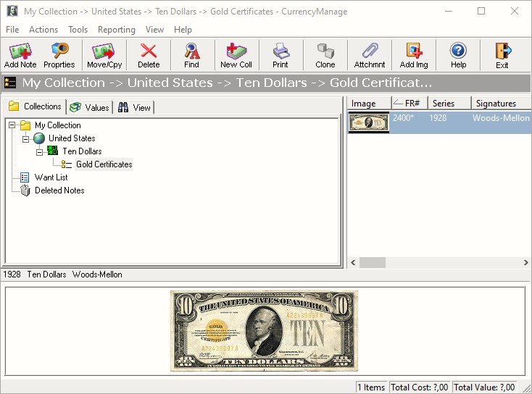Screen dimensions: 532x394
Task: Click the Want List icon
Action: [25, 177]
